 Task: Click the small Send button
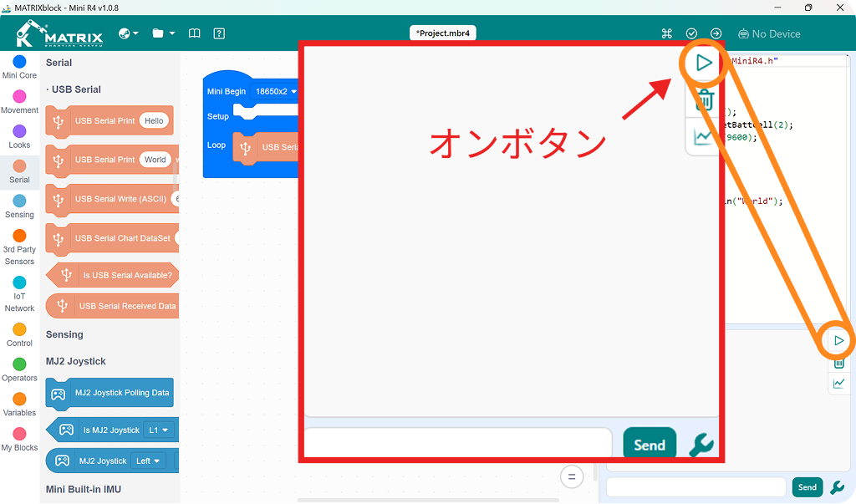[x=808, y=487]
